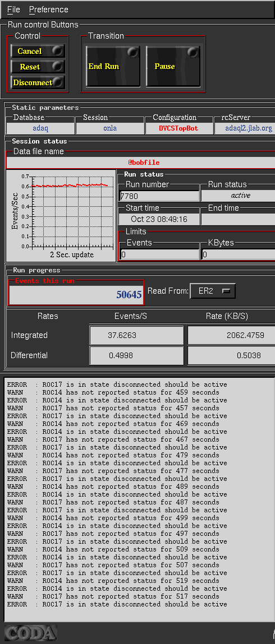
Task: Click the End Run transition button
Action: click(113, 66)
